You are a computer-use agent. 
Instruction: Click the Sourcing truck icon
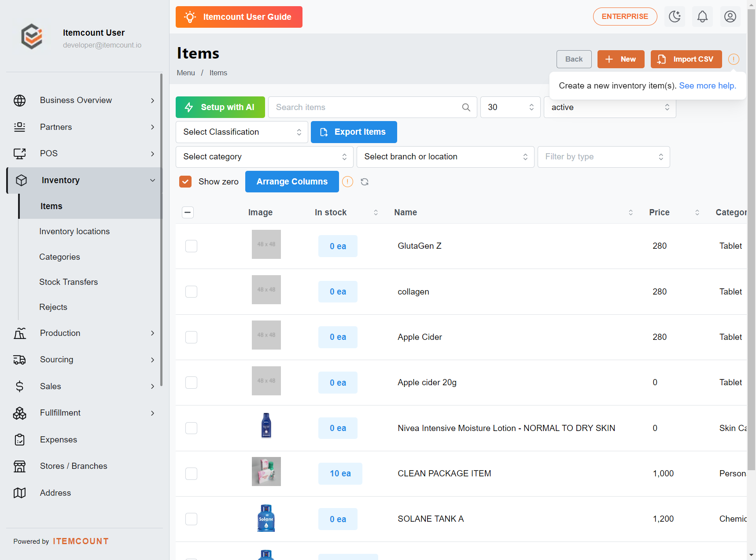[x=19, y=360]
